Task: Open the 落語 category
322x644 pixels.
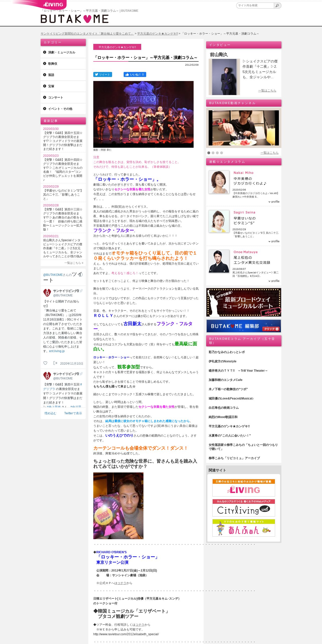Action: pyautogui.click(x=63, y=75)
